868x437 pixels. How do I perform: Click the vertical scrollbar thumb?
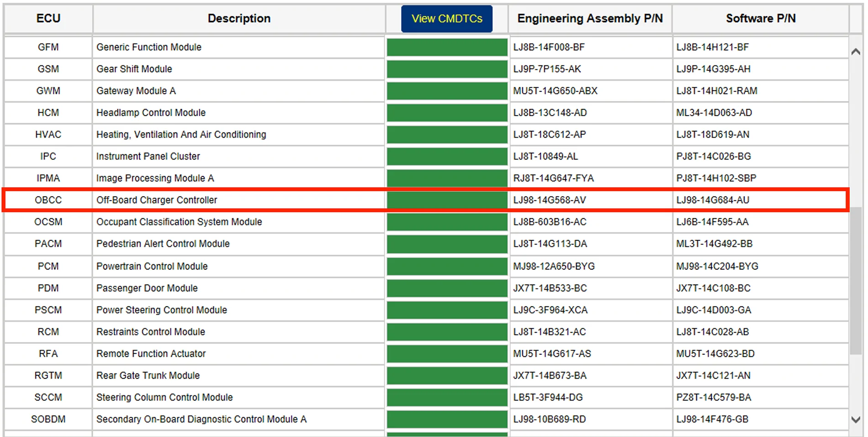(x=856, y=282)
